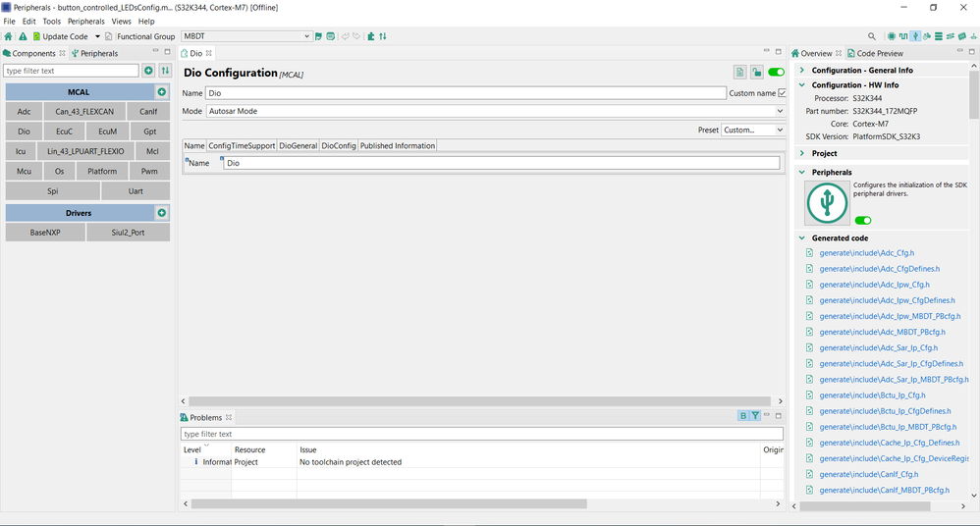Switch to the Peripherals panel tab
This screenshot has height=526, width=980.
click(x=95, y=53)
